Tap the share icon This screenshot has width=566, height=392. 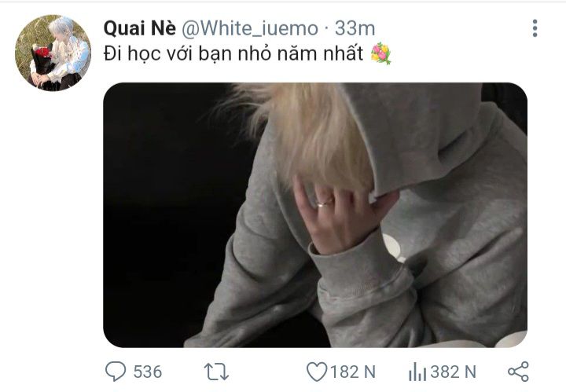[518, 372]
